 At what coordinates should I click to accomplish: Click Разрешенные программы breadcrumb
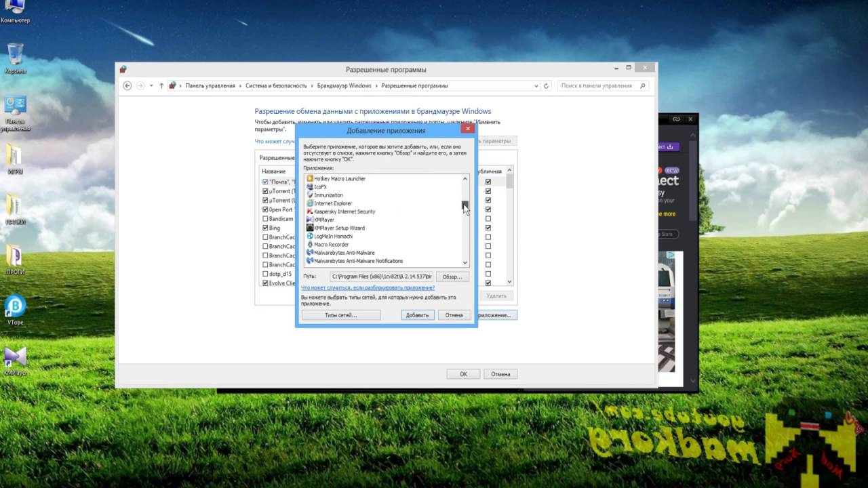point(414,86)
